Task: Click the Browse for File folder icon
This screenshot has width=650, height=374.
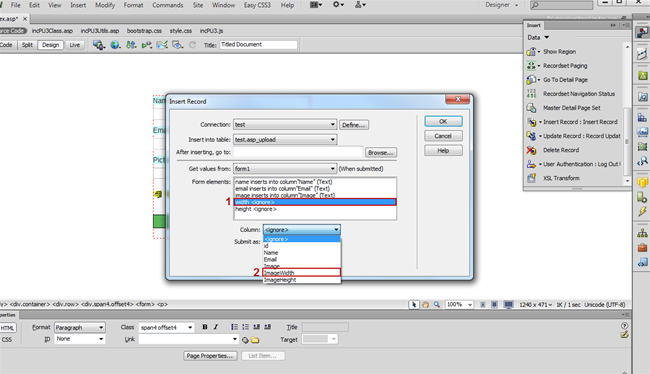Action: click(x=255, y=340)
